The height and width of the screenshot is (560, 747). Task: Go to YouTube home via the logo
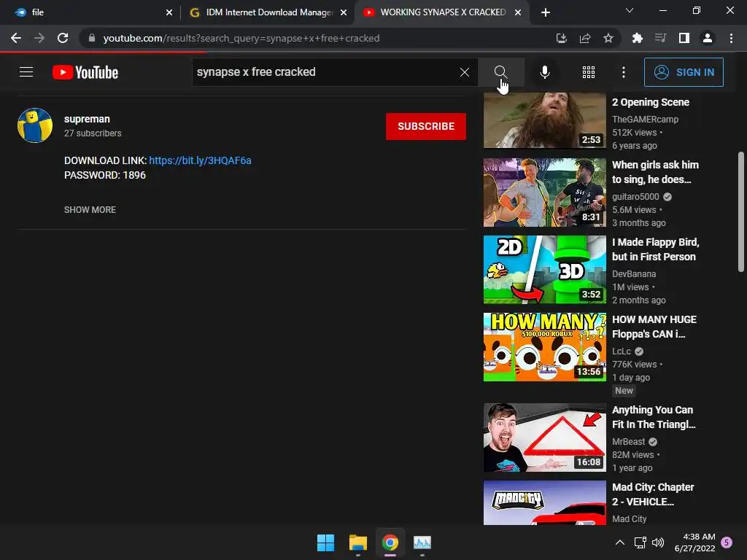(85, 72)
